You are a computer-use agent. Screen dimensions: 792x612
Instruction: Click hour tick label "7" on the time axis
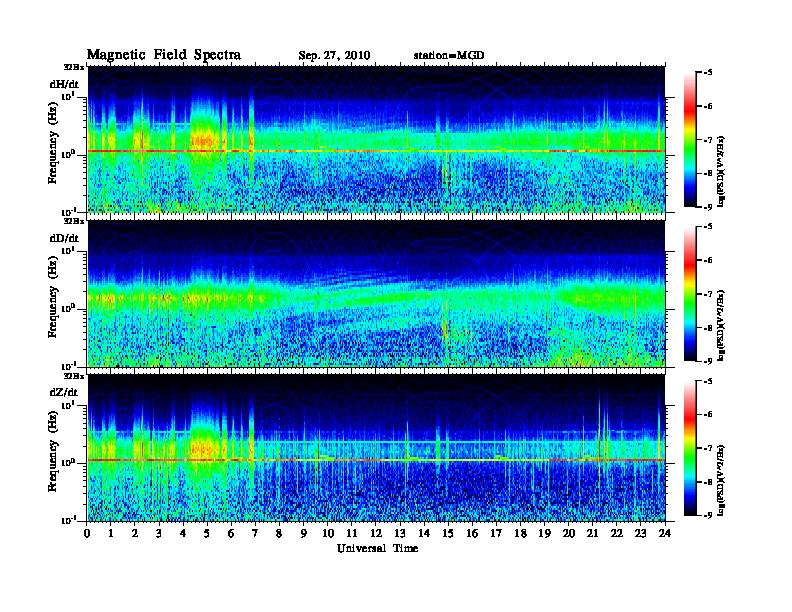pyautogui.click(x=255, y=534)
